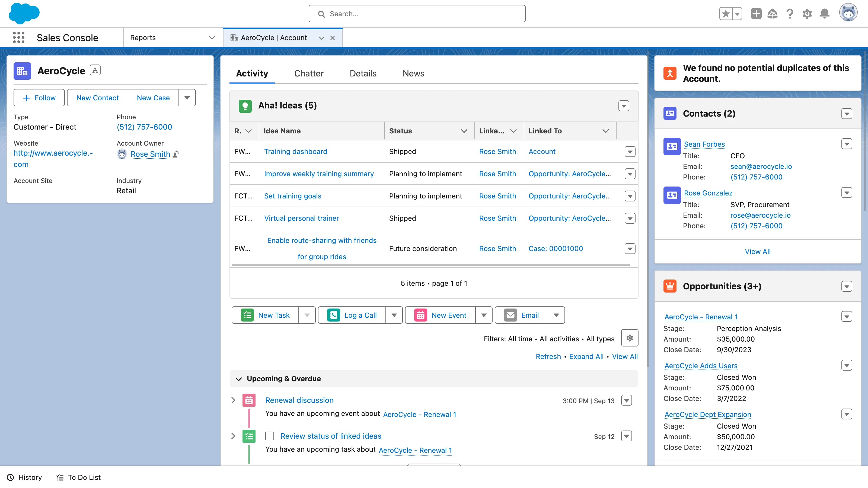The width and height of the screenshot is (868, 488).
Task: Switch to the Details tab
Action: (x=363, y=73)
